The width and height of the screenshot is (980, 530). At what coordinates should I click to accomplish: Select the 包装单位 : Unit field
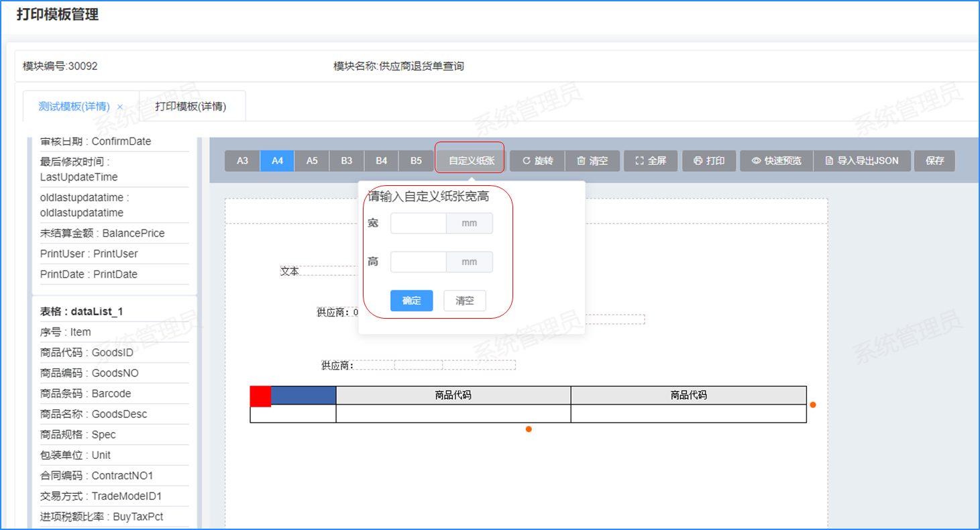114,455
